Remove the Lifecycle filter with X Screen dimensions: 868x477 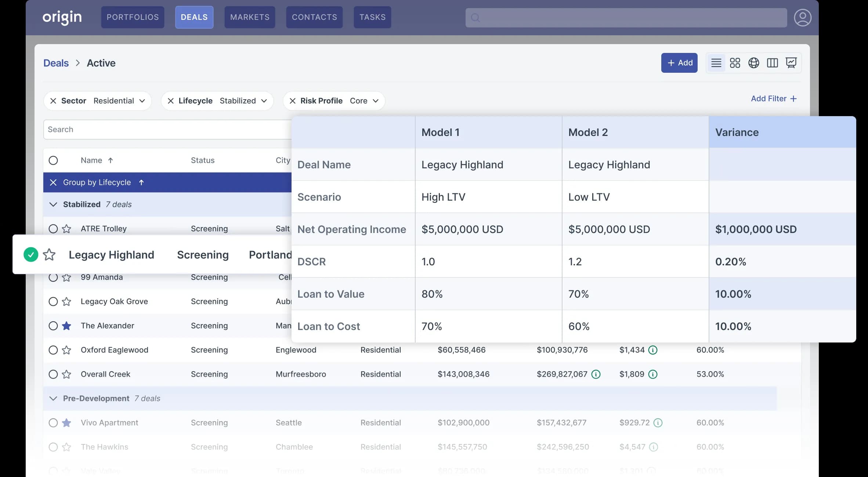[171, 101]
